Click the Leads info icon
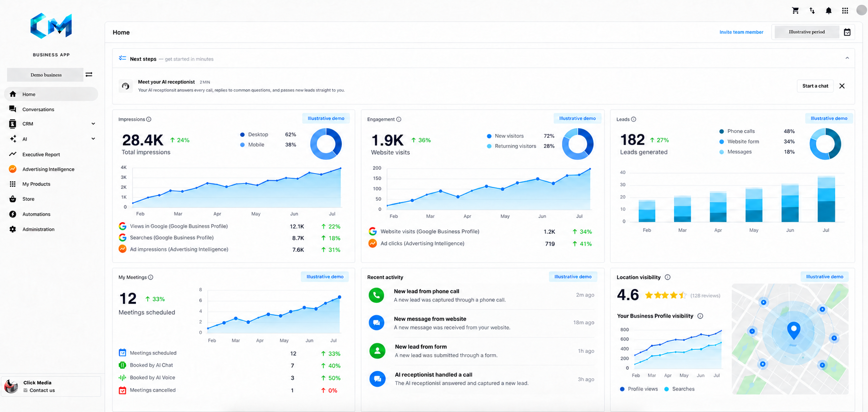 633,119
